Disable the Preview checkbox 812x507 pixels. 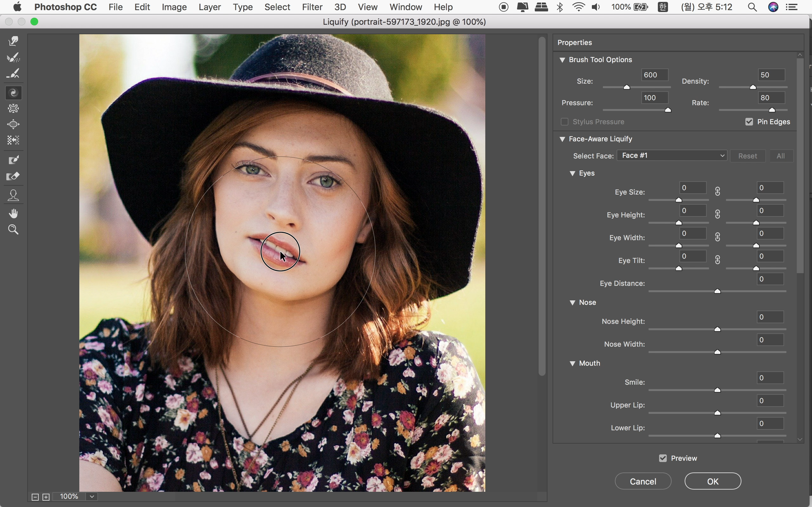[663, 458]
